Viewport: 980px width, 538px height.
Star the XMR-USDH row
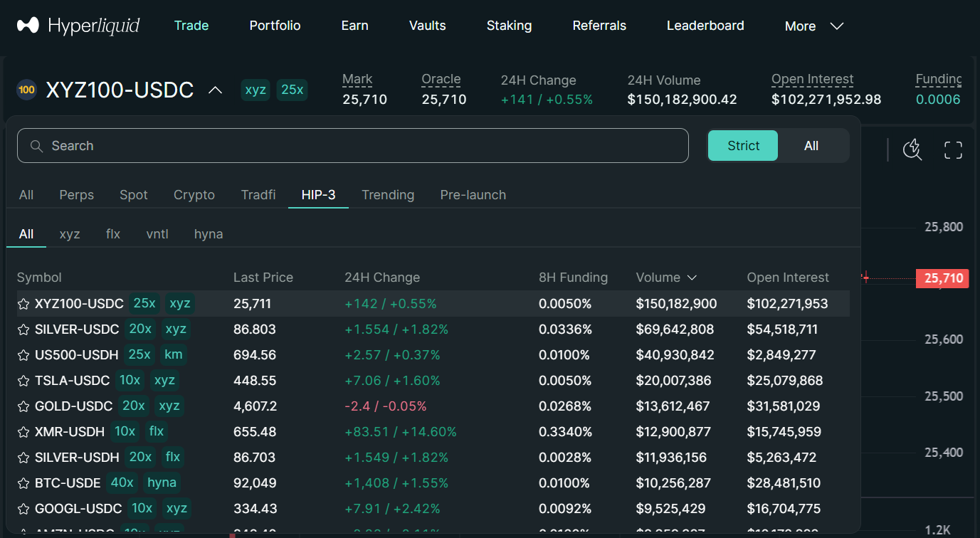coord(23,432)
